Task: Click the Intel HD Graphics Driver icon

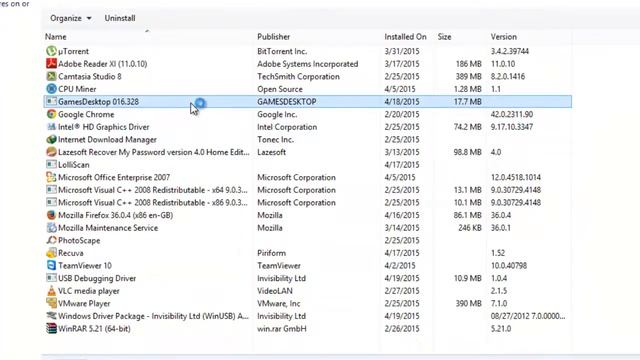Action: click(x=51, y=127)
